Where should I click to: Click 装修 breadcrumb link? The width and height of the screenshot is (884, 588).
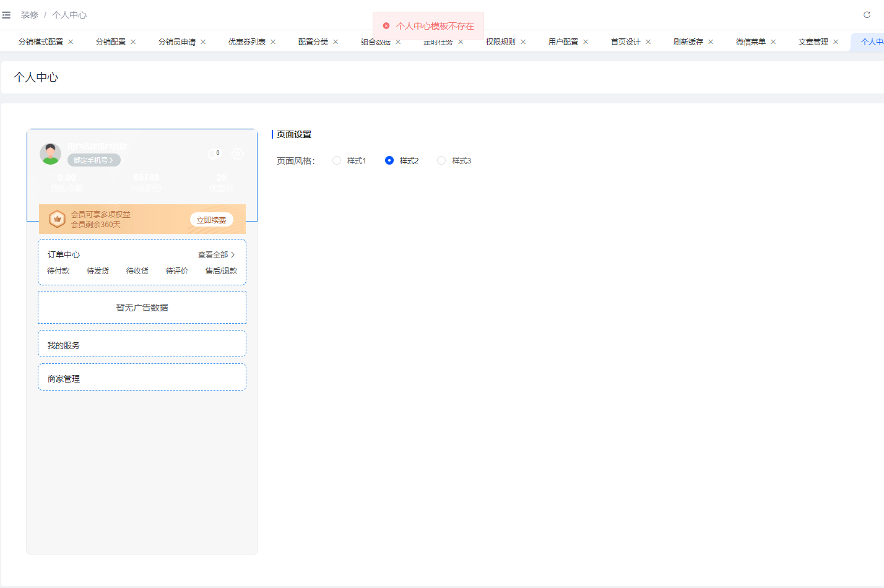30,15
